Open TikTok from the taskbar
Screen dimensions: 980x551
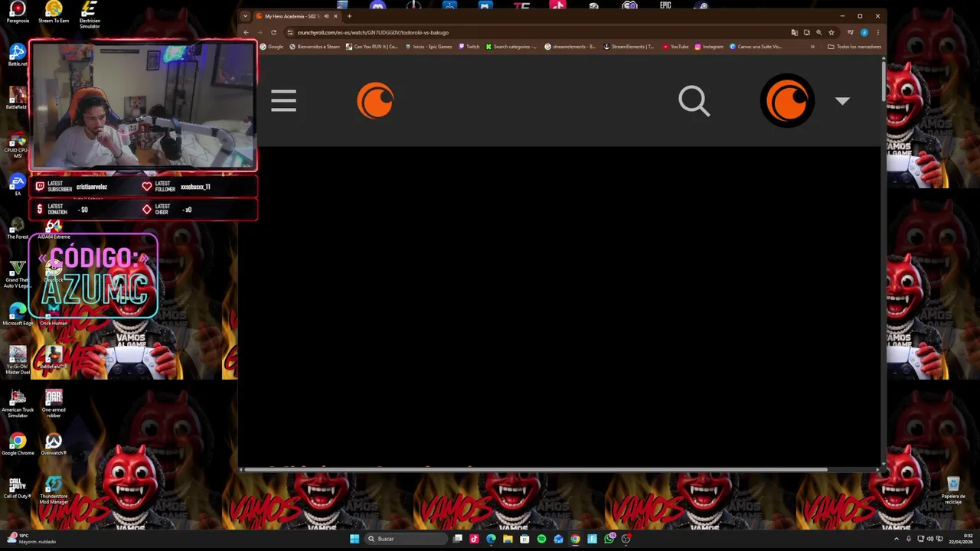pyautogui.click(x=474, y=539)
